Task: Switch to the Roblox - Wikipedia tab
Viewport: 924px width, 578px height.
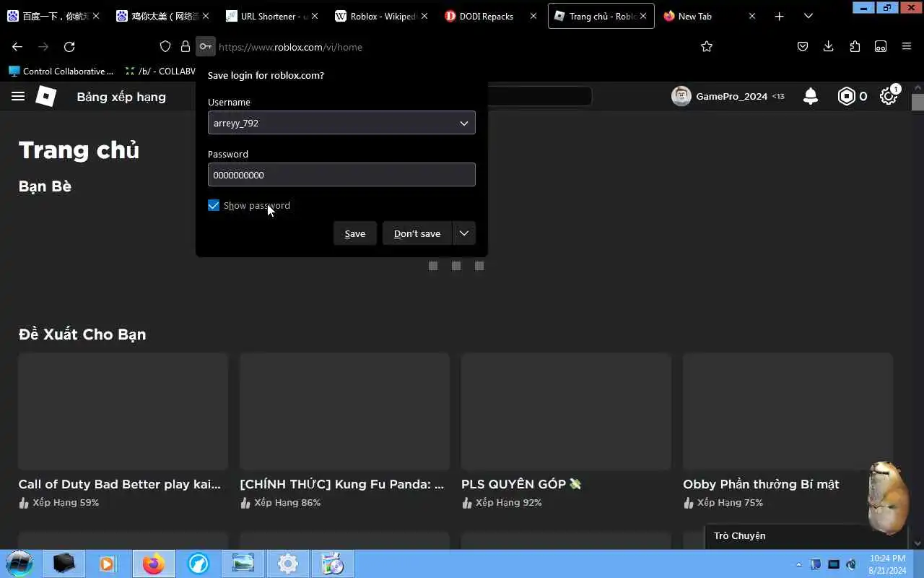Action: click(x=383, y=16)
